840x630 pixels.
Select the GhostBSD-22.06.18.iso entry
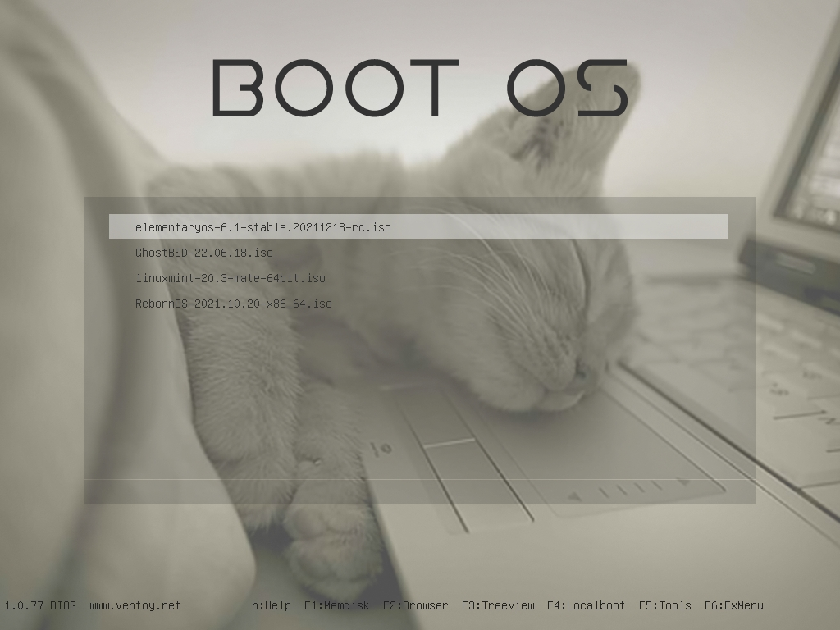(x=204, y=253)
